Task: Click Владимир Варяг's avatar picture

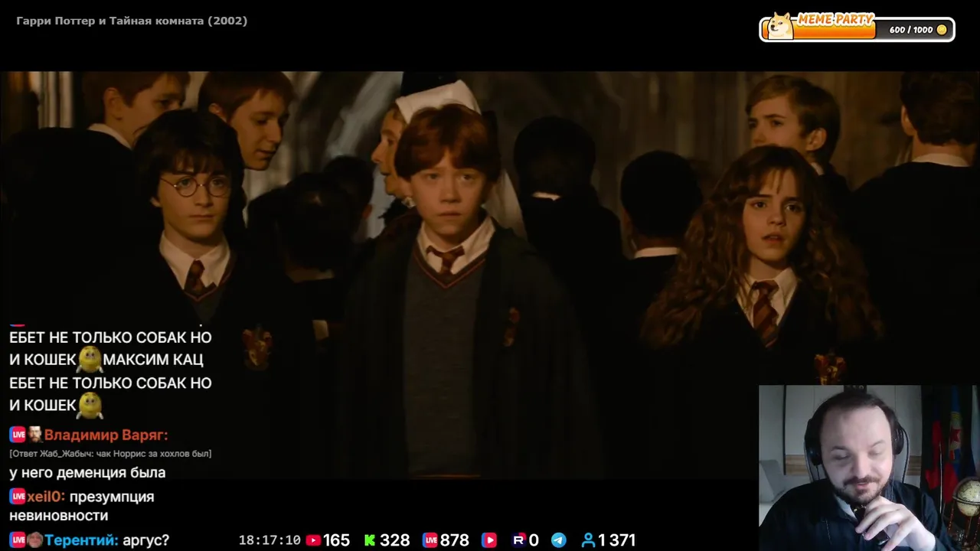Action: (35, 435)
